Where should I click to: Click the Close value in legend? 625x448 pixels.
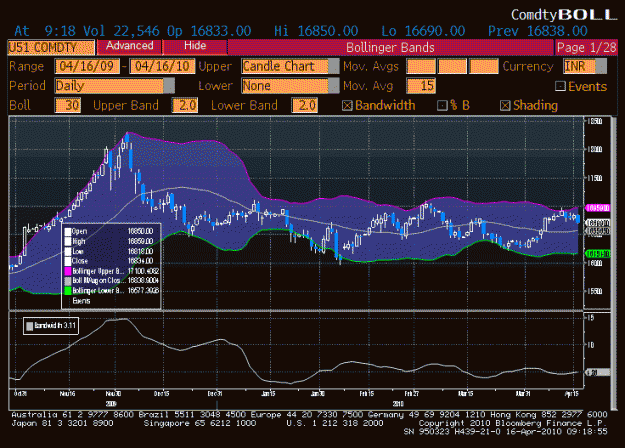click(x=140, y=261)
